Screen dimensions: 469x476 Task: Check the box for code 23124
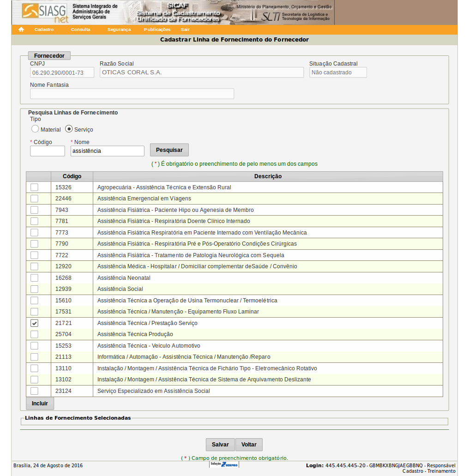(34, 391)
